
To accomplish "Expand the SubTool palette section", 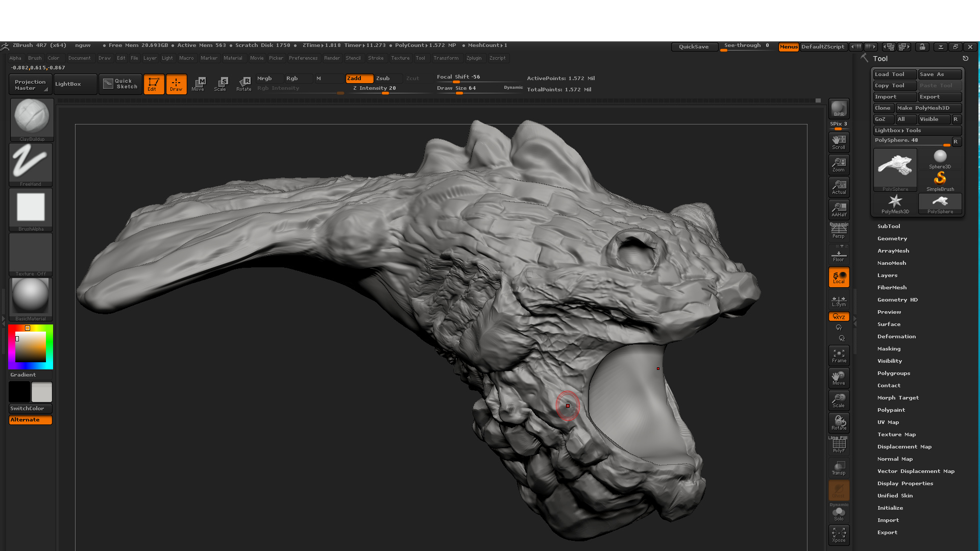I will [889, 226].
